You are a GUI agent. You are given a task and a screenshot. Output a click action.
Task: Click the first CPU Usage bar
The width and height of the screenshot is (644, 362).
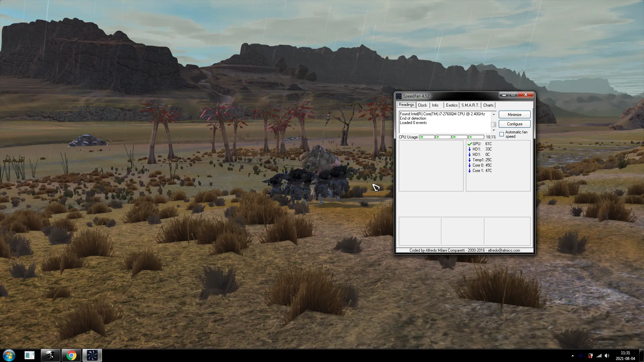pos(427,137)
